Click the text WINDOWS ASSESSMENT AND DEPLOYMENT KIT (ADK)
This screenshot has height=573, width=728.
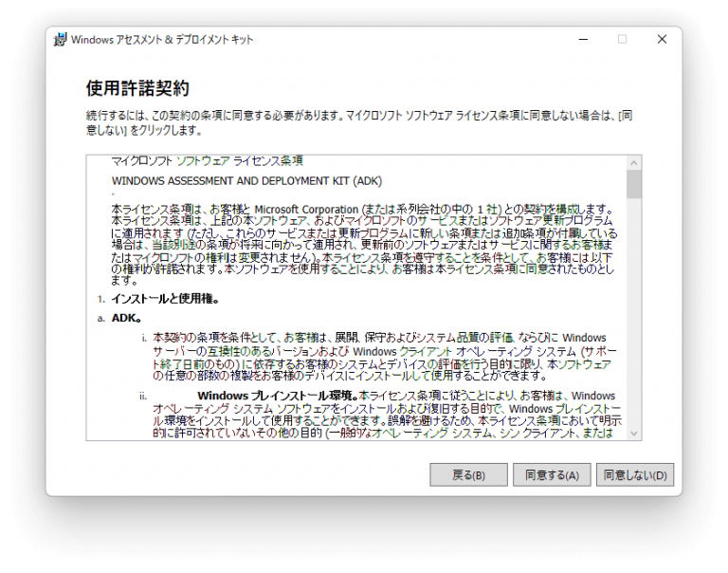click(x=246, y=181)
